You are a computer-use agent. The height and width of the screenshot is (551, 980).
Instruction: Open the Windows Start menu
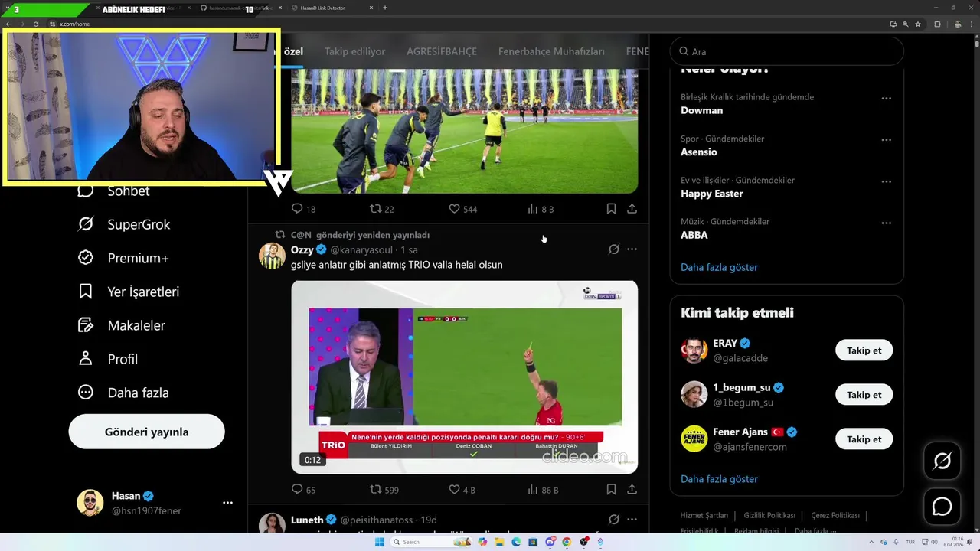pos(380,542)
